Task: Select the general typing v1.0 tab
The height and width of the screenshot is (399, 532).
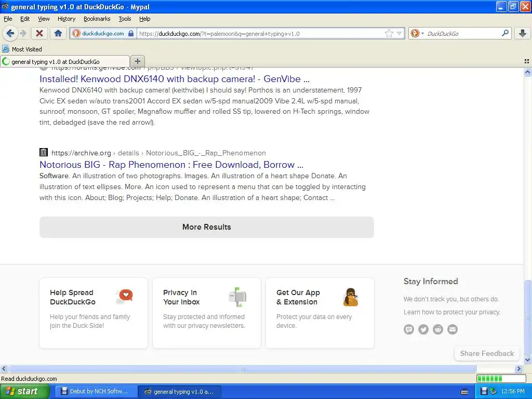Action: point(65,61)
